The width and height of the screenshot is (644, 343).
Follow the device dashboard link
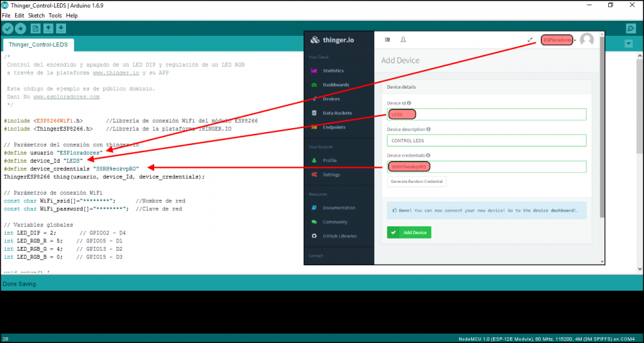(555, 210)
